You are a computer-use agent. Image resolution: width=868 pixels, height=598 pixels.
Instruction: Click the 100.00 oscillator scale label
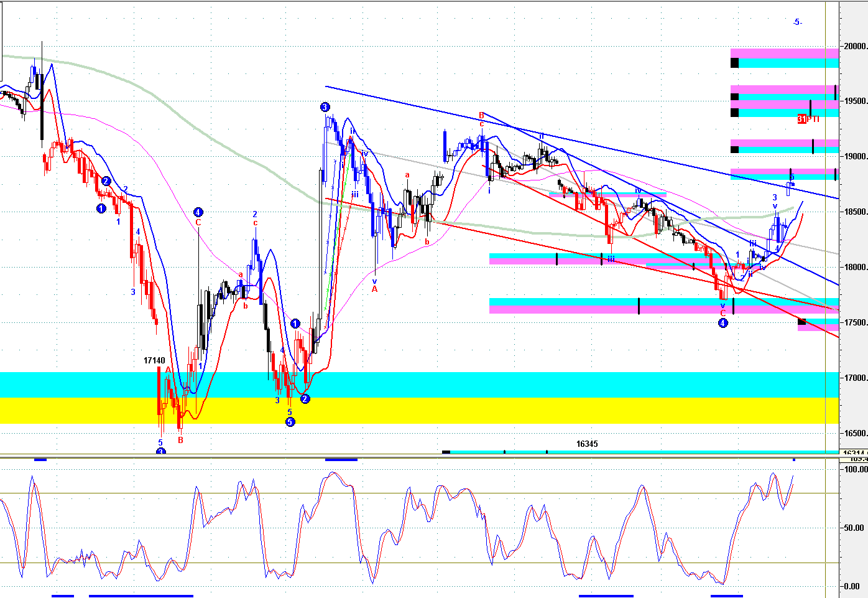coord(856,469)
